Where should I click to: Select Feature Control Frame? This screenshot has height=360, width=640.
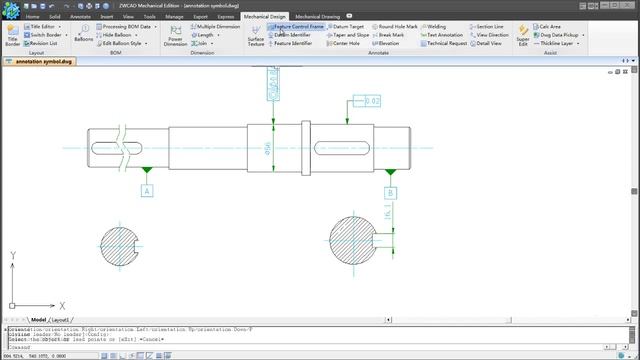coord(296,27)
